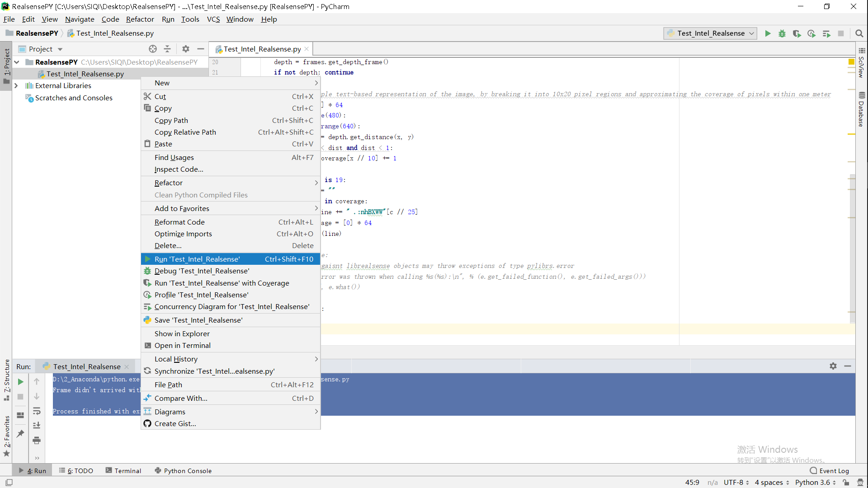868x488 pixels.
Task: Click the Debug bug icon in top toolbar
Action: coord(782,33)
